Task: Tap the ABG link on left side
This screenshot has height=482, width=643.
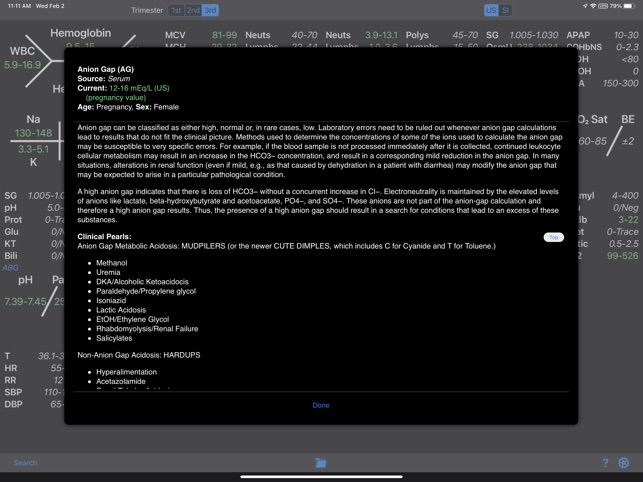Action: pyautogui.click(x=10, y=268)
